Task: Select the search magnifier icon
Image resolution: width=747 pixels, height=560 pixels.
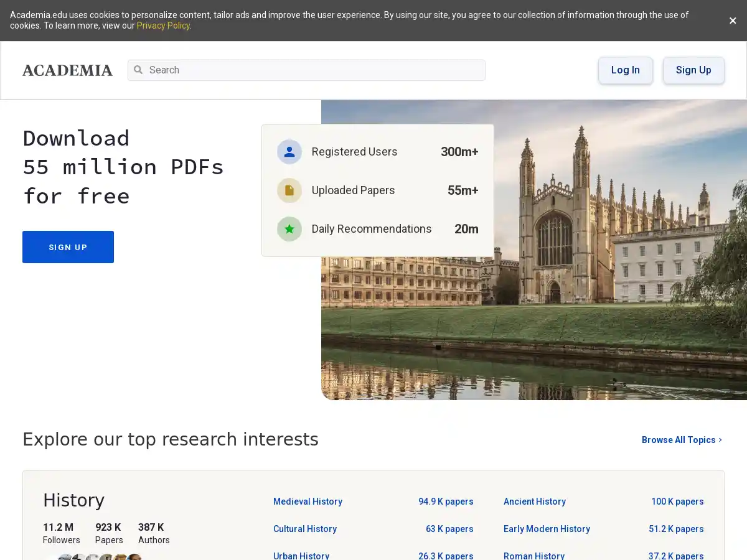Action: 138,70
